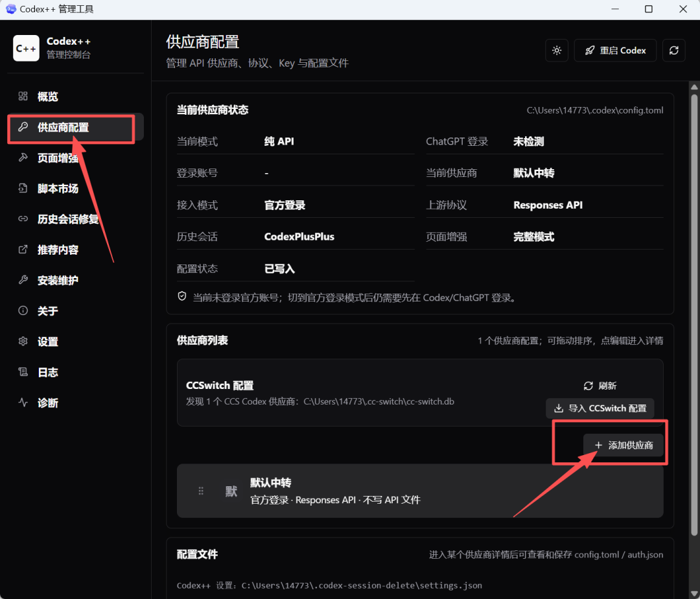View the 日志 logs page

click(x=75, y=372)
